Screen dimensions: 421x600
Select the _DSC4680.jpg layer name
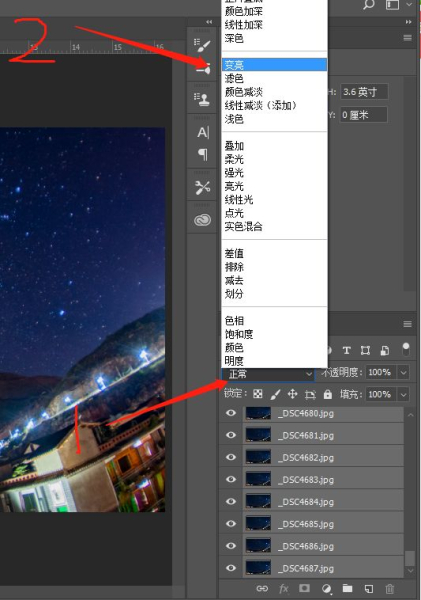306,413
